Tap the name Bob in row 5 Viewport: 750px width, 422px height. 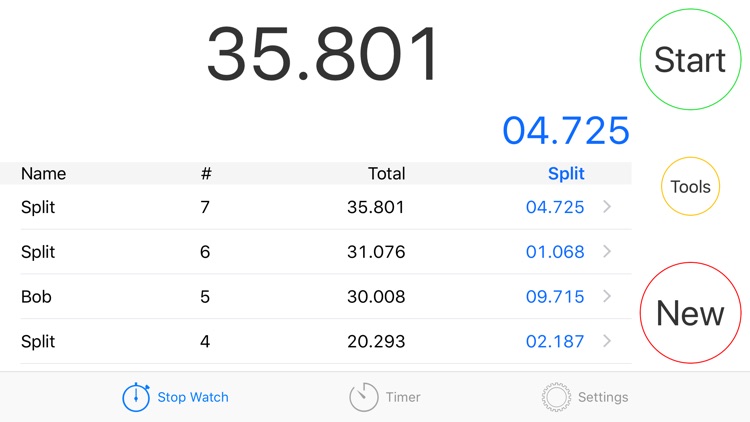[36, 297]
